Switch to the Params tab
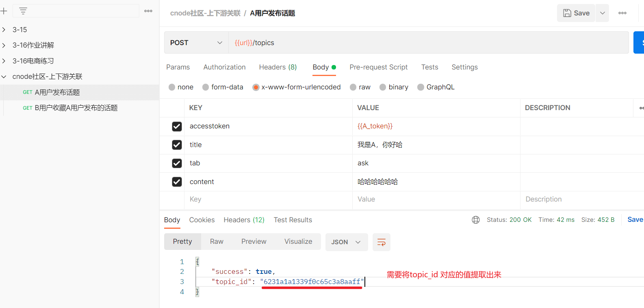The width and height of the screenshot is (644, 308). [178, 67]
